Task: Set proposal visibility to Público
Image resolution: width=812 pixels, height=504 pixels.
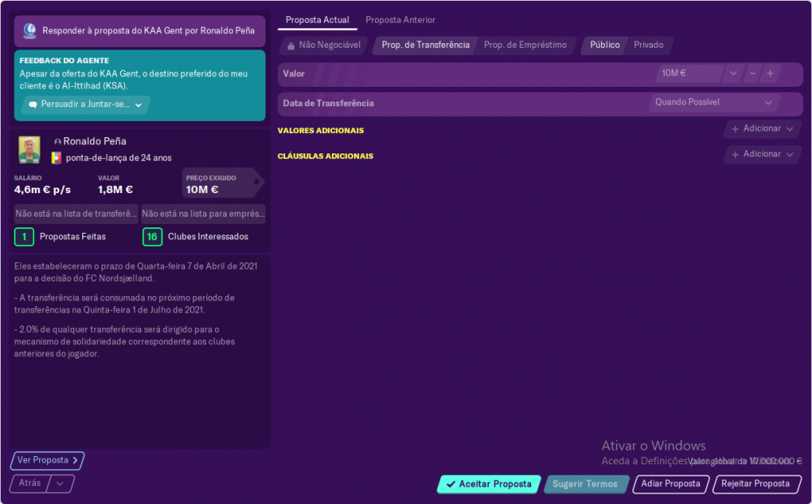Action: 605,45
